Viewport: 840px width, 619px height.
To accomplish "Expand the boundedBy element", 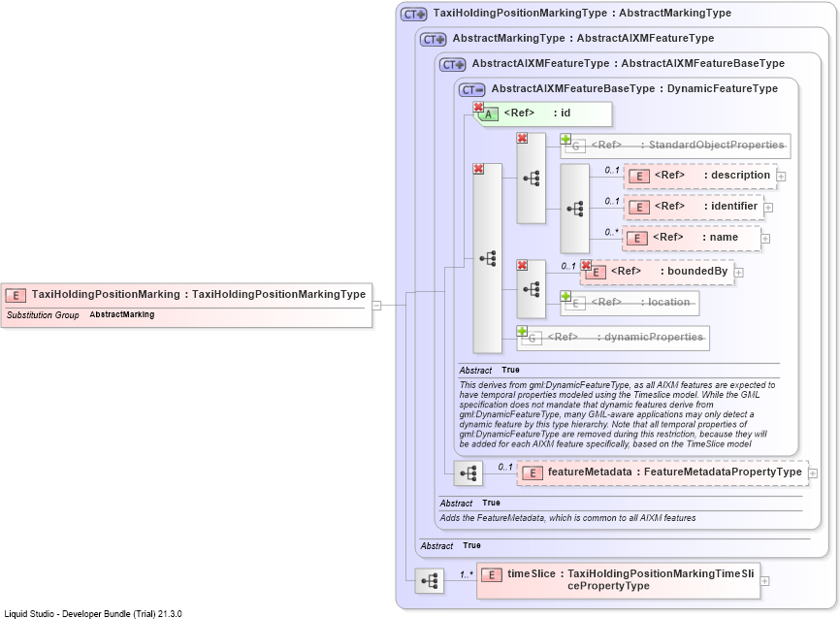I will [739, 273].
